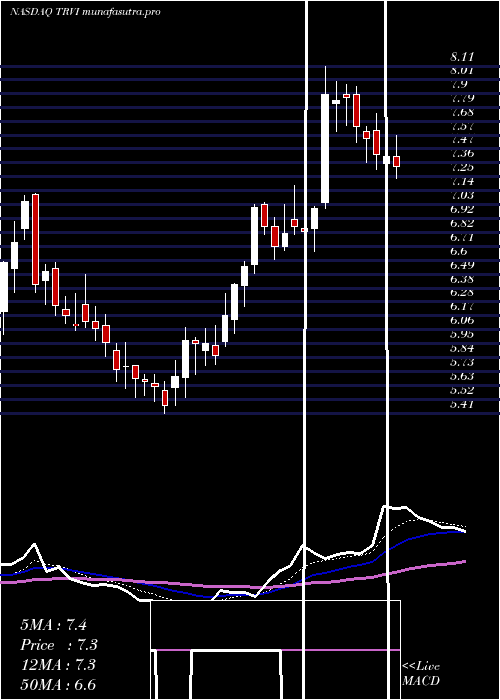Click the Price : 7.3 value

pyautogui.click(x=59, y=645)
